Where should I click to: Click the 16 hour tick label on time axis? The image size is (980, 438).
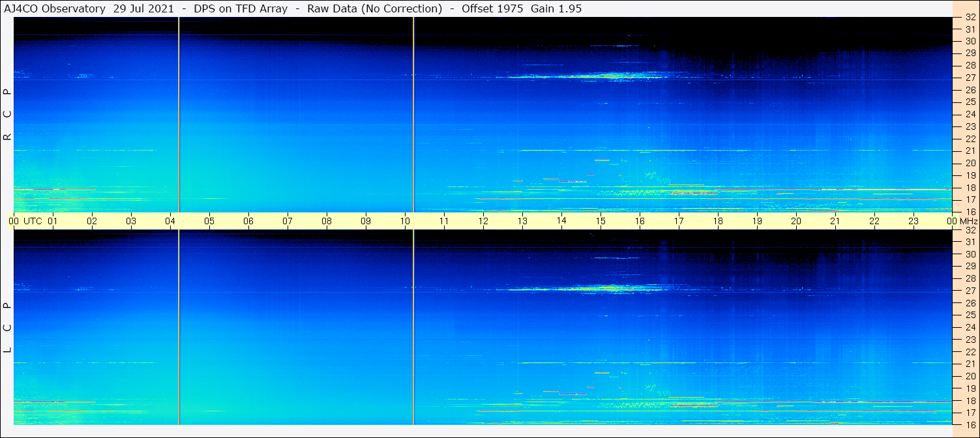[640, 221]
